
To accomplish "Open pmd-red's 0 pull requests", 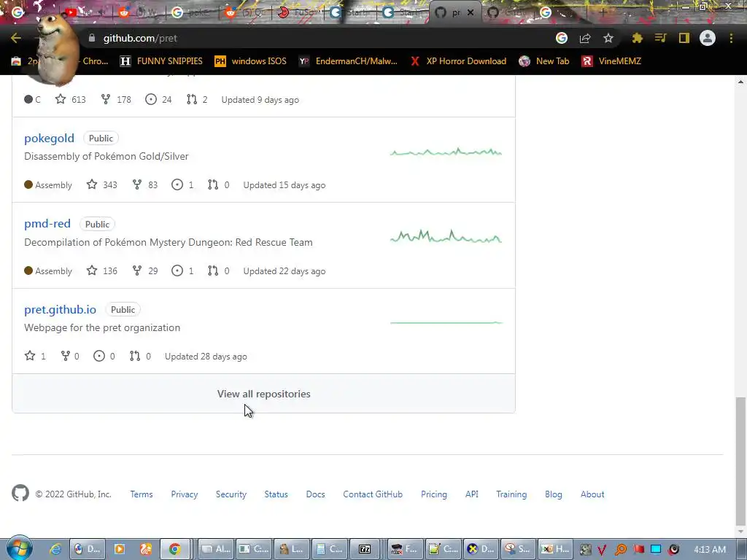I will (x=218, y=271).
